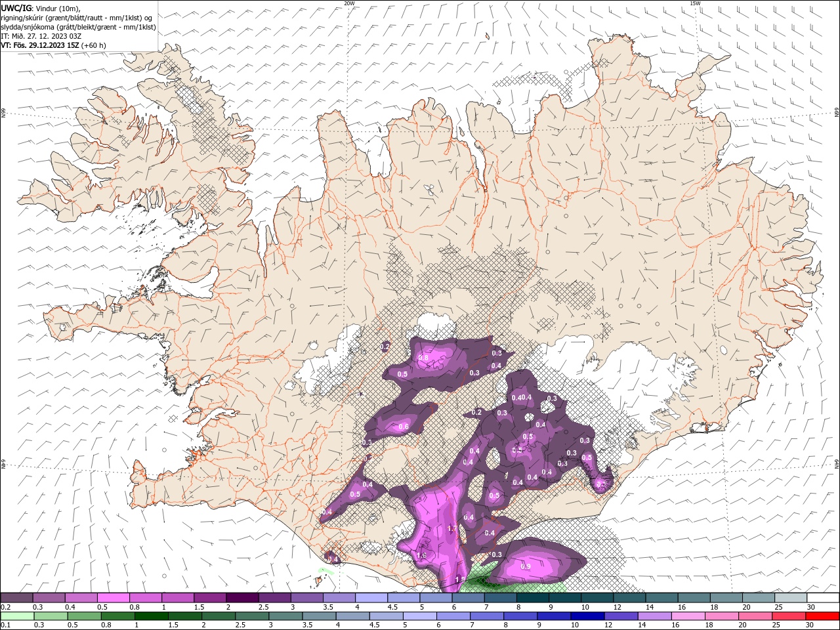Screen dimensions: 840x630
Task: Click the '64N' latitude label on the right edge
Action: pos(837,463)
